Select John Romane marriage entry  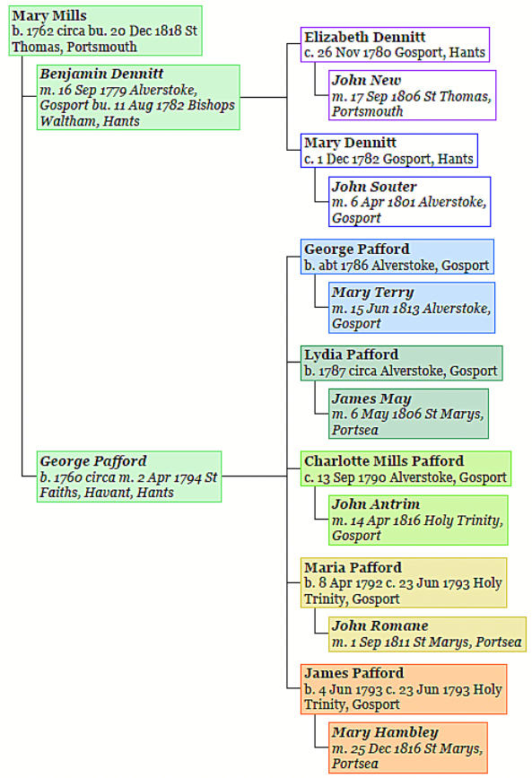coord(427,634)
